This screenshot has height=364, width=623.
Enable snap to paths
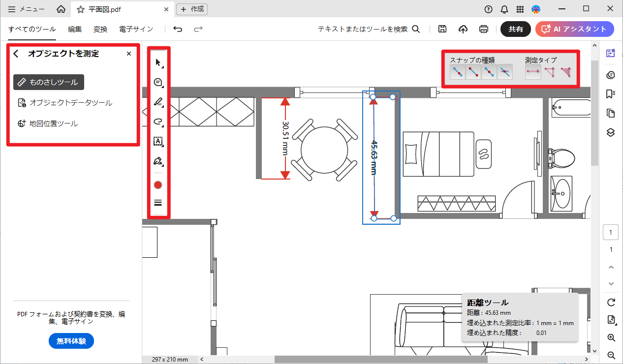point(458,73)
